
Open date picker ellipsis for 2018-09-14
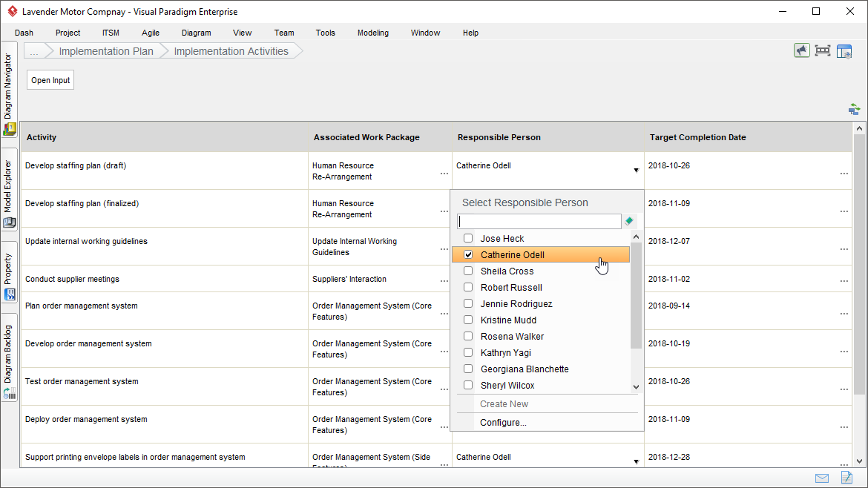pyautogui.click(x=844, y=314)
